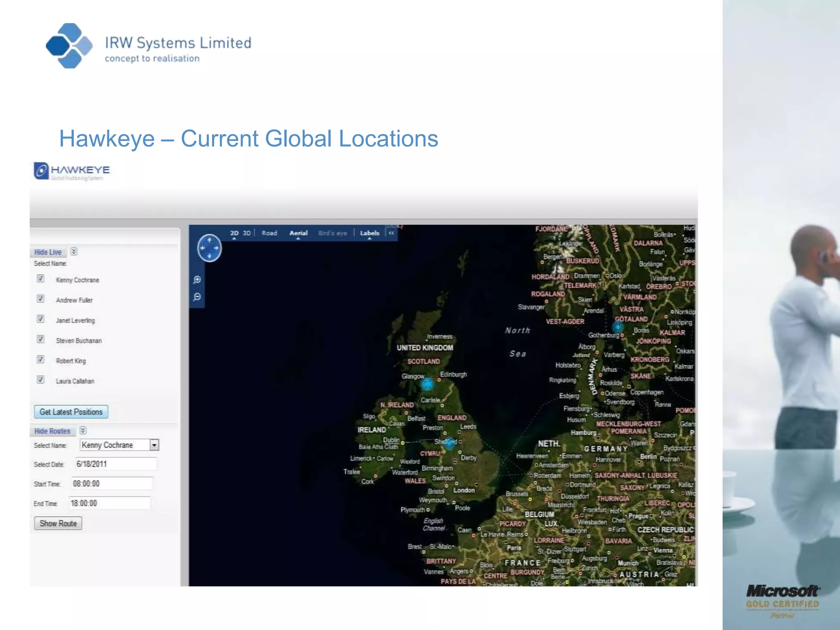Viewport: 840px width, 630px height.
Task: Open the Select Name dropdown arrow
Action: point(154,445)
